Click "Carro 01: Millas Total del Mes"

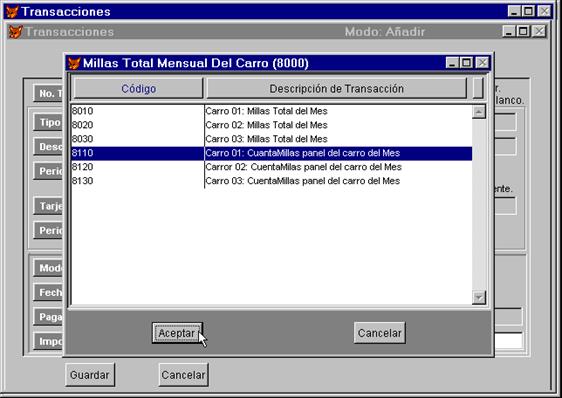coord(266,111)
